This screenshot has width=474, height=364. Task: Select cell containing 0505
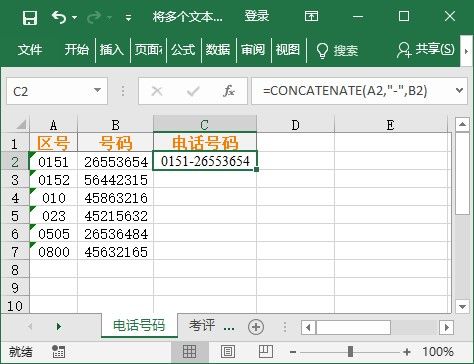click(x=53, y=234)
